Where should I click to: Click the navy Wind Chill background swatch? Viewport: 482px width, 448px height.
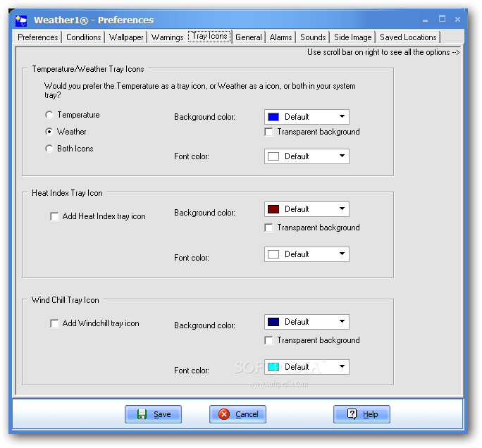coord(273,322)
